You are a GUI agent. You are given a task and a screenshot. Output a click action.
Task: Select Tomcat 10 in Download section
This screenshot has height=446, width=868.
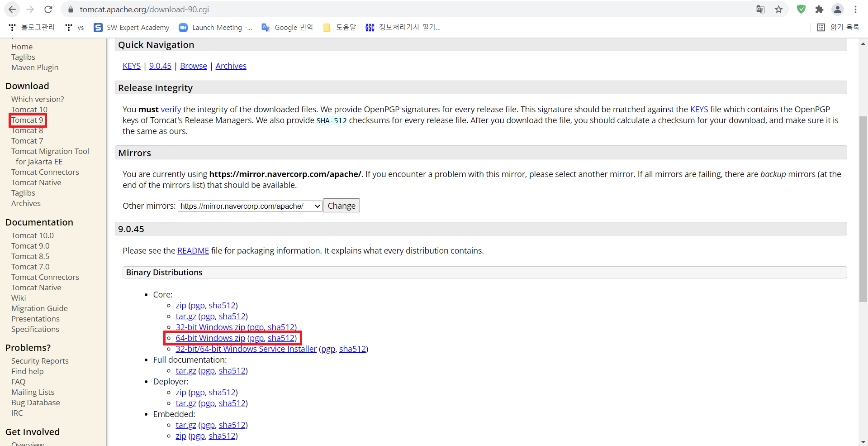pos(29,110)
